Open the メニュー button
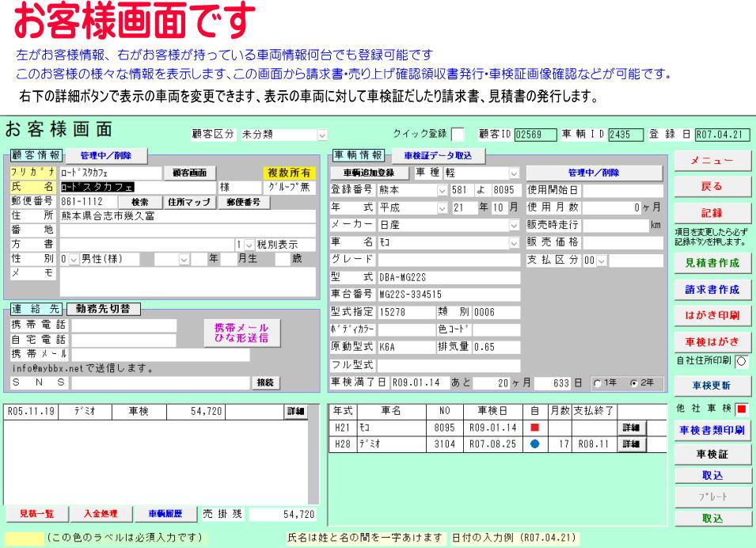The image size is (756, 548). click(x=712, y=160)
